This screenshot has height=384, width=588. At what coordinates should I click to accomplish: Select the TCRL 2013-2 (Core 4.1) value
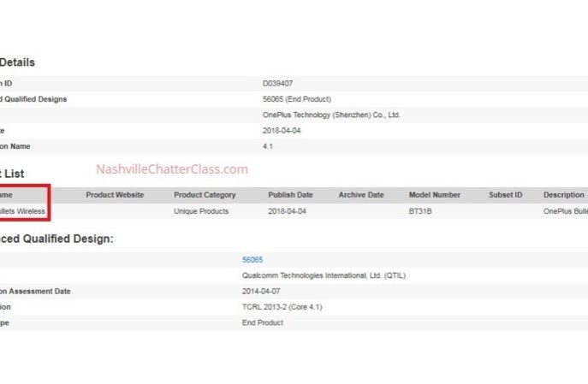(282, 307)
